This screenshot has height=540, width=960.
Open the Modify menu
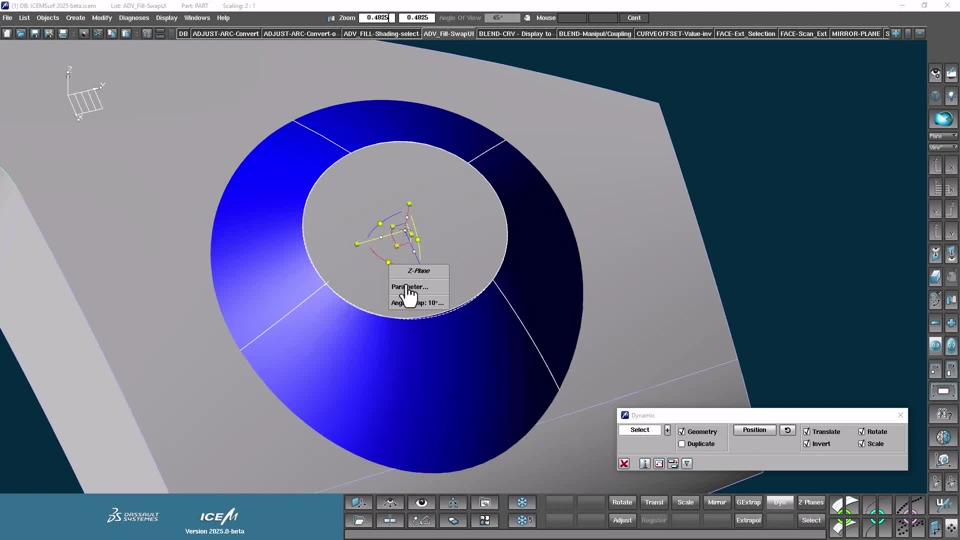pos(102,18)
